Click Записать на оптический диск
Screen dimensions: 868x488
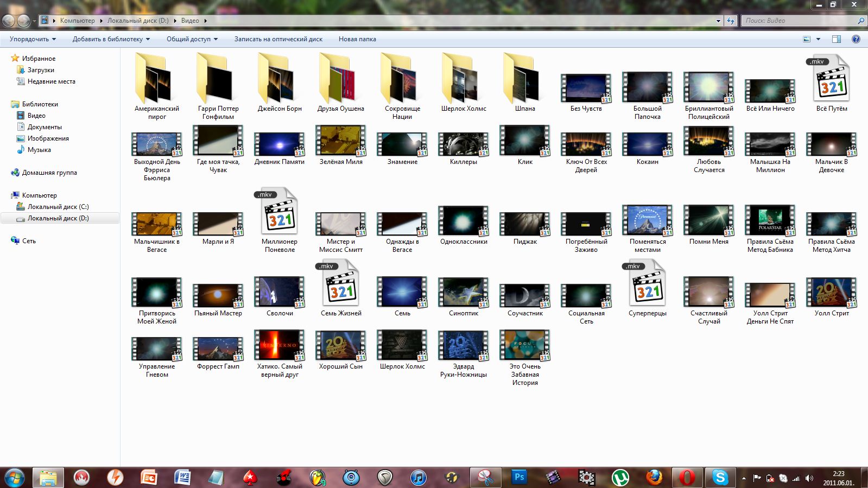coord(278,39)
